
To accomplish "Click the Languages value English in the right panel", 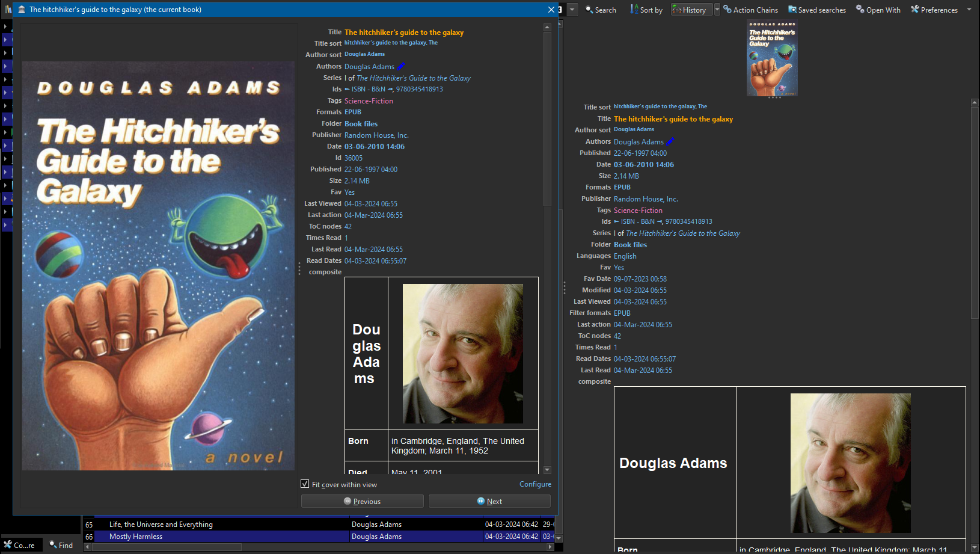I will (x=625, y=256).
